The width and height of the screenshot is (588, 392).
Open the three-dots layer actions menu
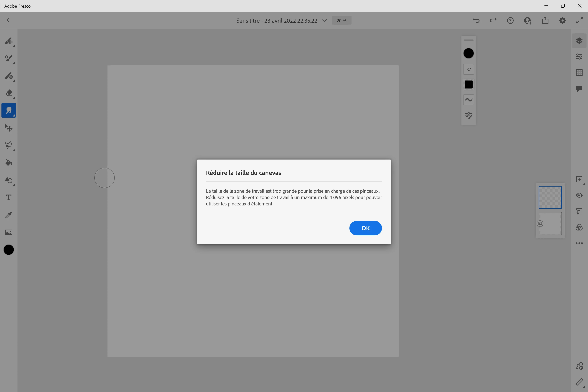click(579, 243)
